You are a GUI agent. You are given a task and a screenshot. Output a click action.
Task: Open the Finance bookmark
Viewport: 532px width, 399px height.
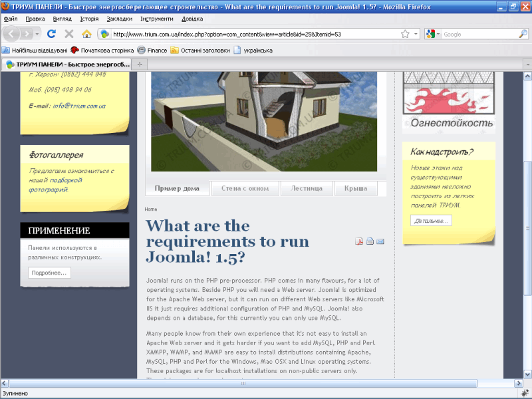click(x=152, y=51)
